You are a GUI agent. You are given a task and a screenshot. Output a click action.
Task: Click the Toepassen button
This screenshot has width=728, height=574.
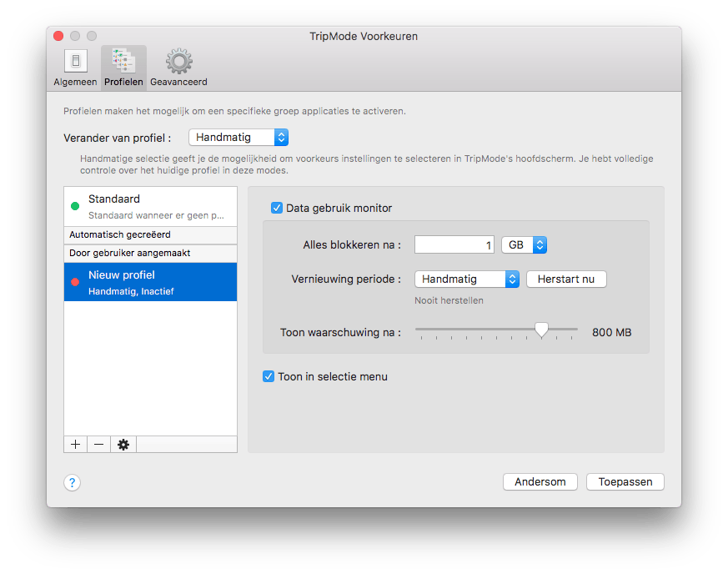(625, 482)
